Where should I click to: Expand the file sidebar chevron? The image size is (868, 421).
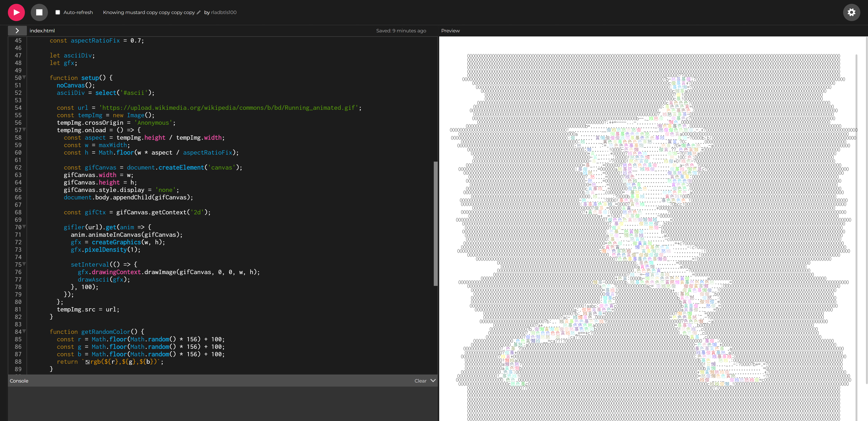tap(17, 31)
